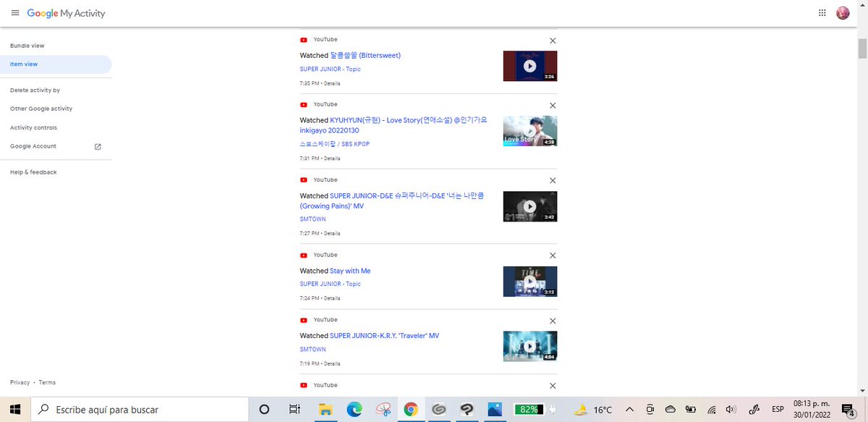Show Details for the 7:27 PM entry

pos(332,234)
